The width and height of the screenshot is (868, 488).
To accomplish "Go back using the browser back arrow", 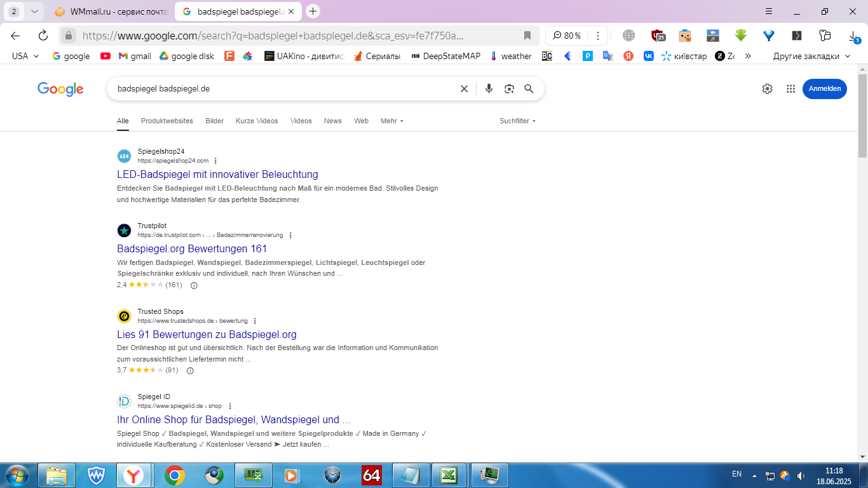I will 15,36.
